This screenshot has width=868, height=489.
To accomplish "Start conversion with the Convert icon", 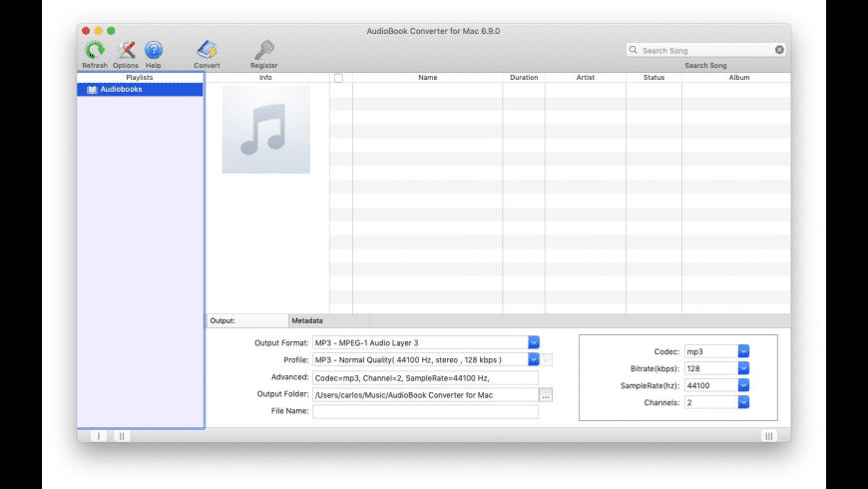I will click(207, 51).
